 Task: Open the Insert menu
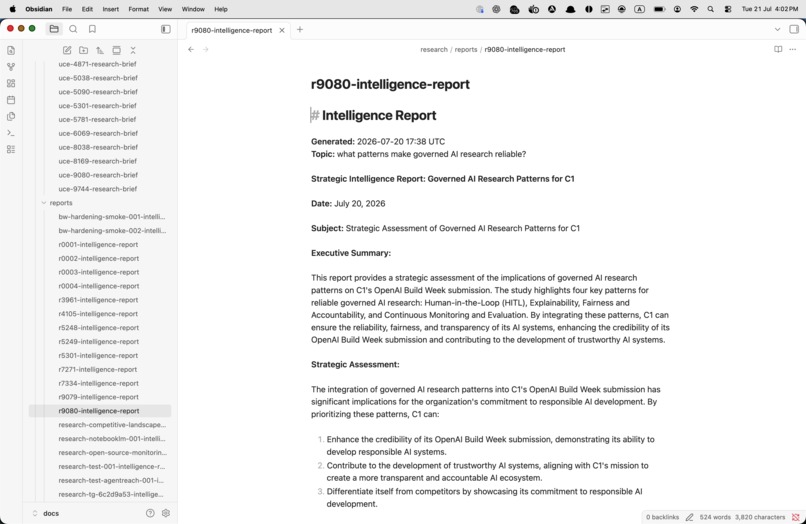pos(111,9)
